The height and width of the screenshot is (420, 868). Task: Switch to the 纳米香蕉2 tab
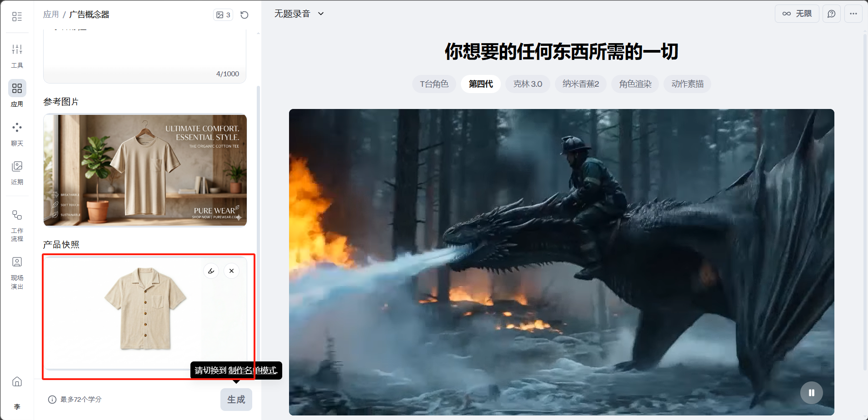tap(580, 84)
